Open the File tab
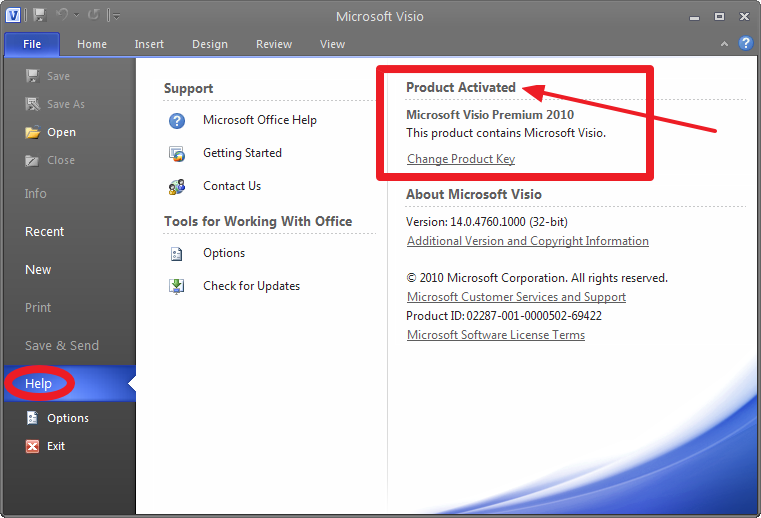761x518 pixels. pyautogui.click(x=32, y=44)
